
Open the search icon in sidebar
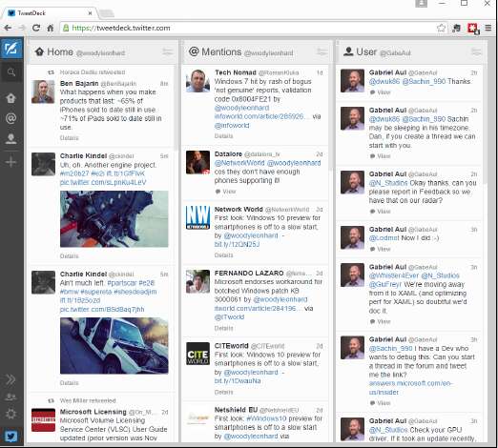pyautogui.click(x=11, y=72)
